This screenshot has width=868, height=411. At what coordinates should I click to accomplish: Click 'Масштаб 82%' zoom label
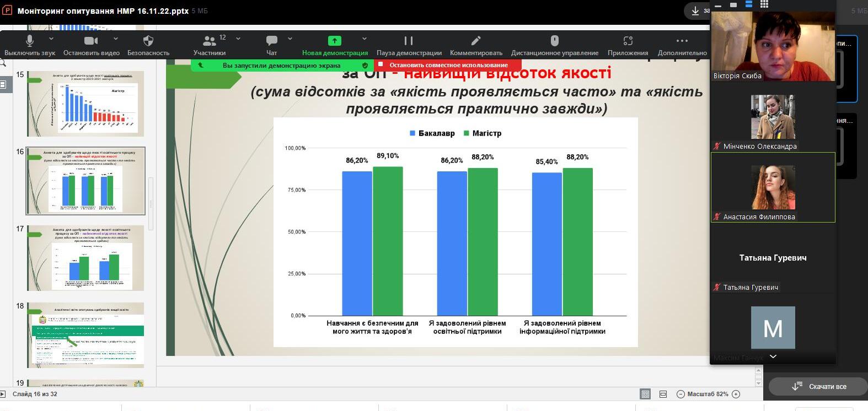[708, 394]
